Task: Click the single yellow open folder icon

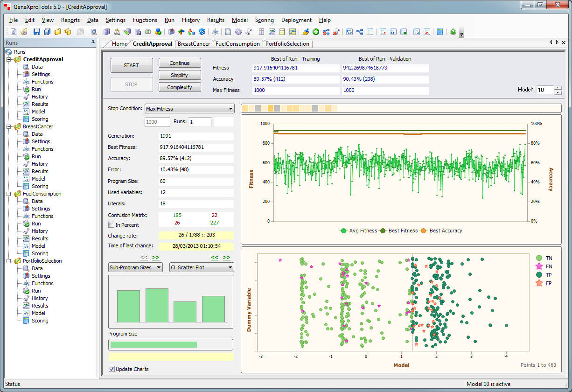Action: (57, 32)
